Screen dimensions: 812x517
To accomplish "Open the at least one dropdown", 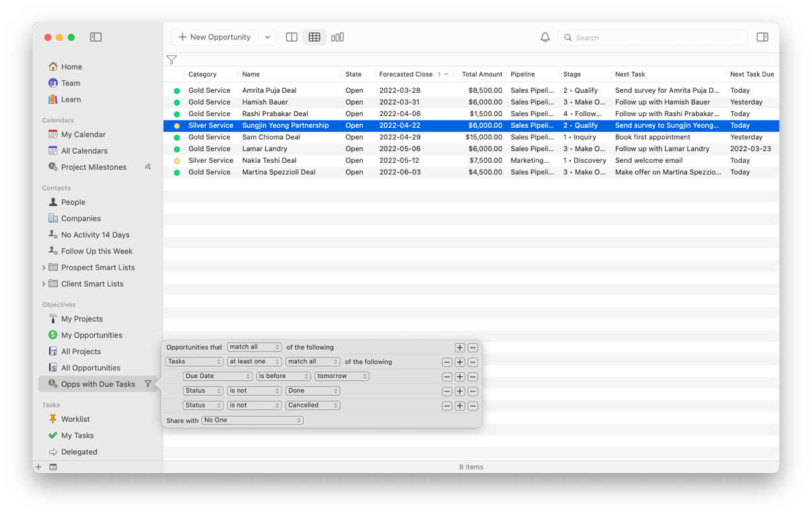I will pos(254,362).
